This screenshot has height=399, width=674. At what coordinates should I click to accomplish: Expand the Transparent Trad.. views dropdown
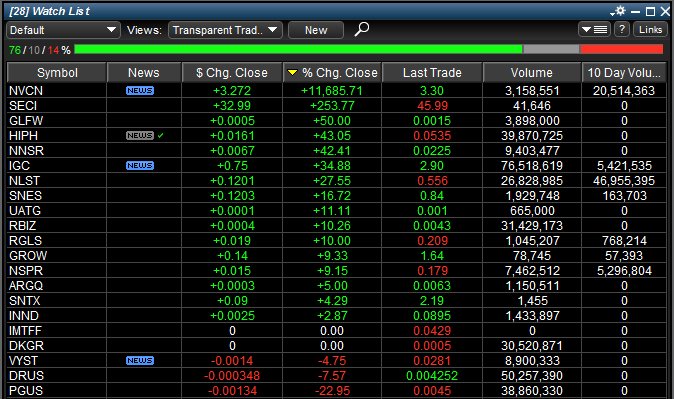[225, 30]
